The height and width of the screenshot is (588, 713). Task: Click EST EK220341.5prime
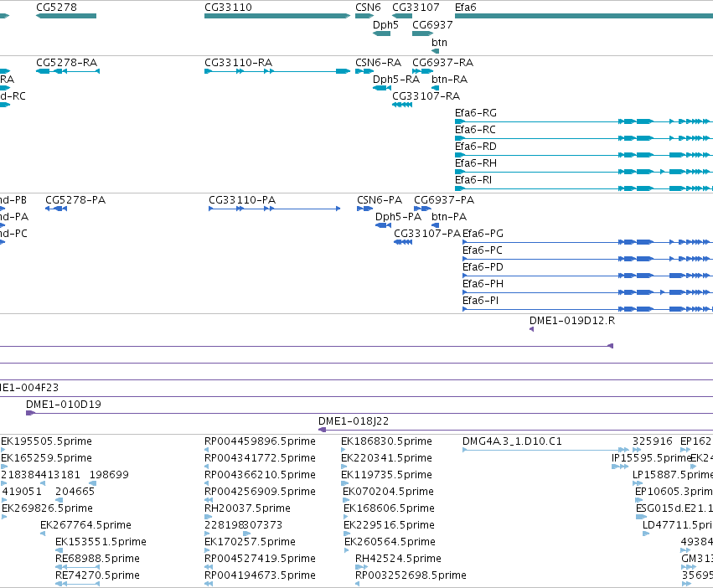[386, 458]
